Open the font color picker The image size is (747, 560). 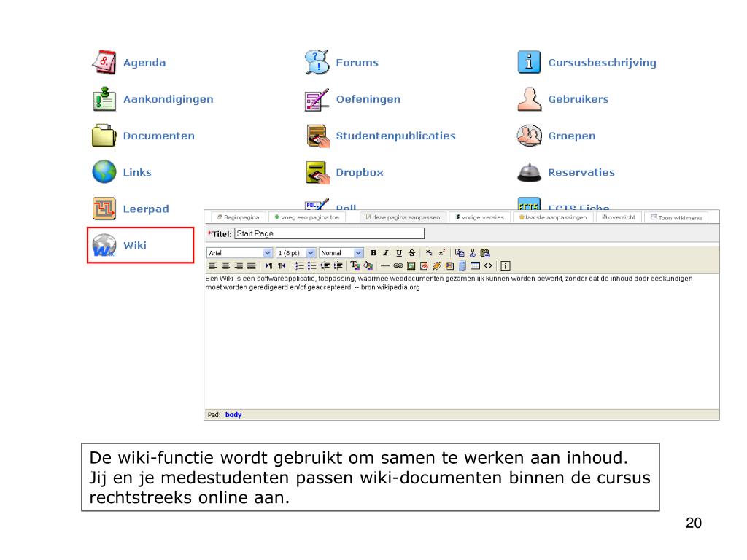pos(355,265)
